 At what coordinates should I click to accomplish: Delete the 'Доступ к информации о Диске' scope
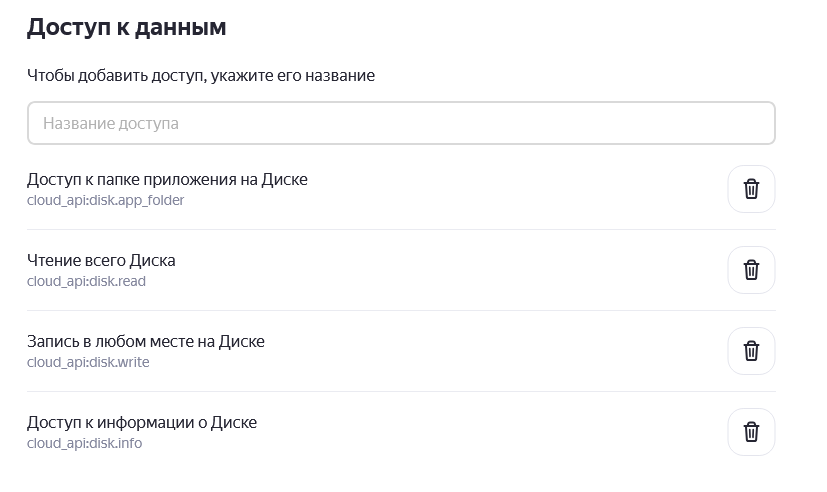[x=751, y=432]
